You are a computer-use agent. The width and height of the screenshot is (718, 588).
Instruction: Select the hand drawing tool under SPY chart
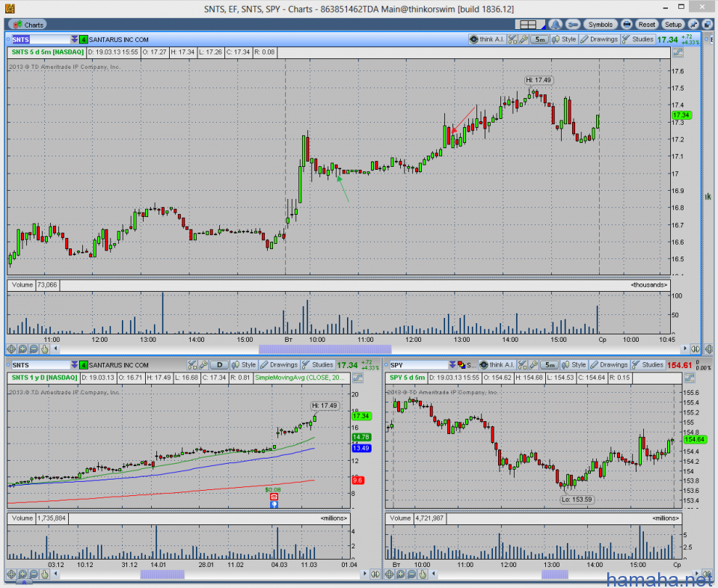(x=423, y=574)
